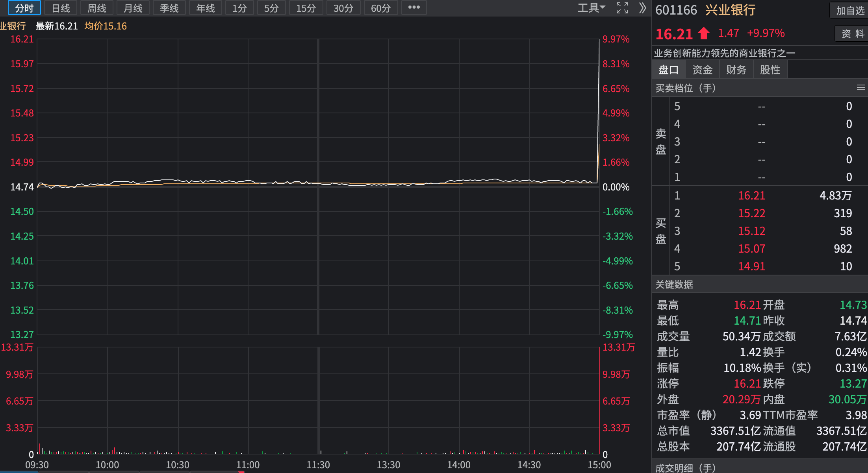Switch to the 周线 weekly chart

97,8
